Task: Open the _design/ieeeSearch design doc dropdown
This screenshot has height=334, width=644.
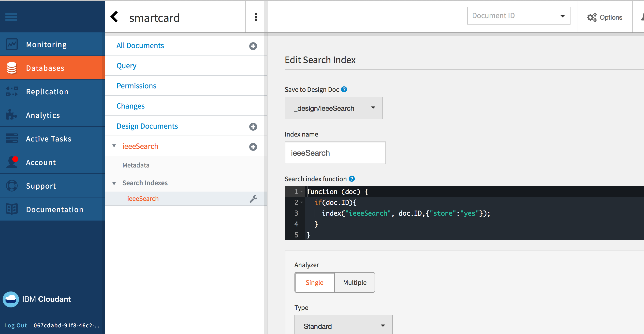Action: coord(334,108)
